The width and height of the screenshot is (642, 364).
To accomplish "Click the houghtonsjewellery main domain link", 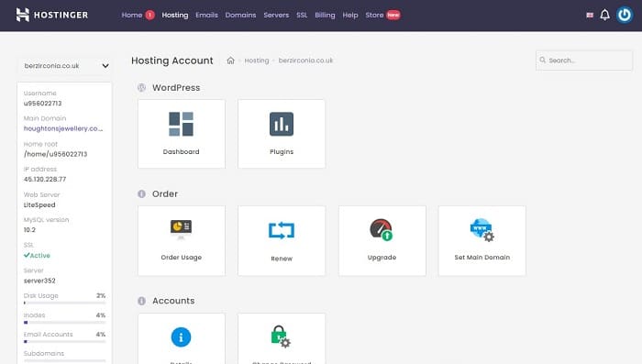I will click(x=63, y=128).
